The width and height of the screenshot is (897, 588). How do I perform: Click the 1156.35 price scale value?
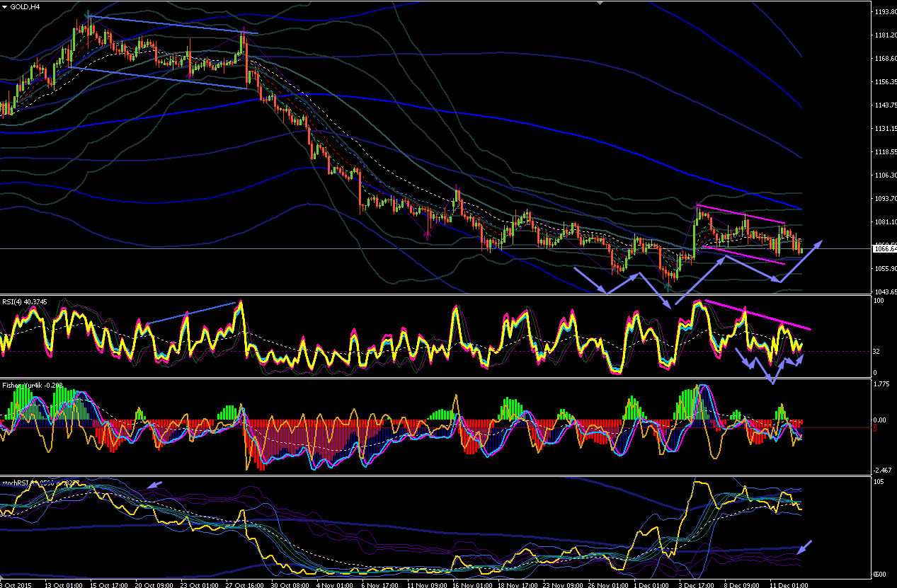884,82
